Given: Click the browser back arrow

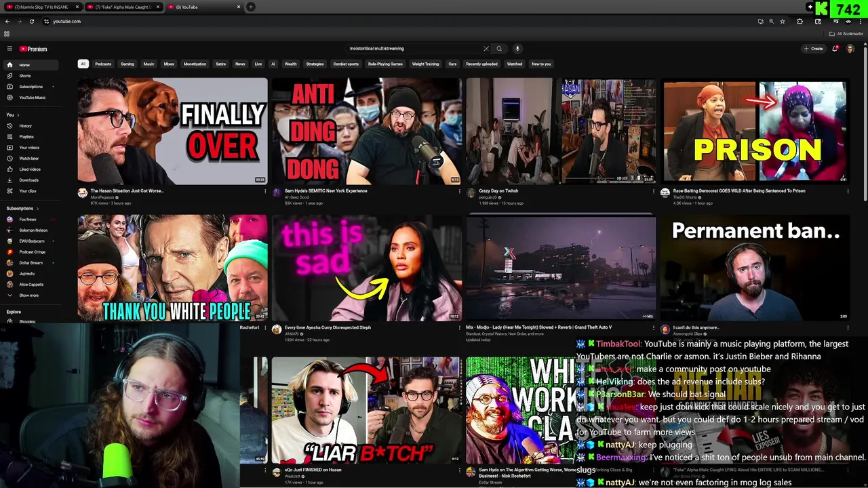Looking at the screenshot, I should (x=8, y=21).
